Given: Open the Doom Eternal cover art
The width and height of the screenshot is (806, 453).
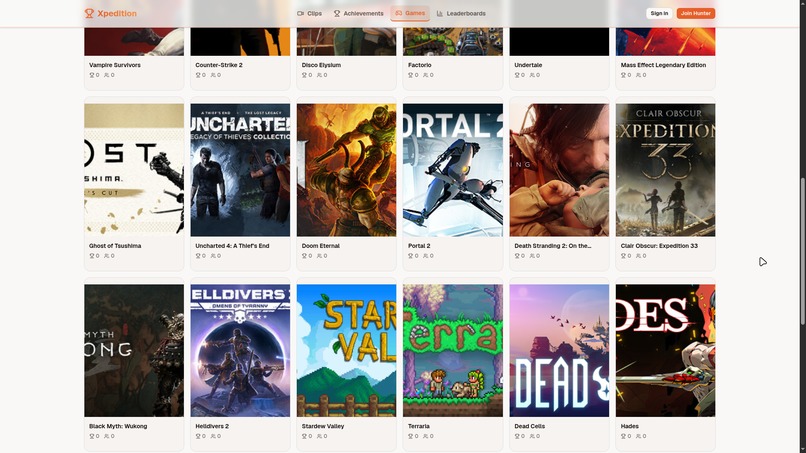Looking at the screenshot, I should click(346, 170).
